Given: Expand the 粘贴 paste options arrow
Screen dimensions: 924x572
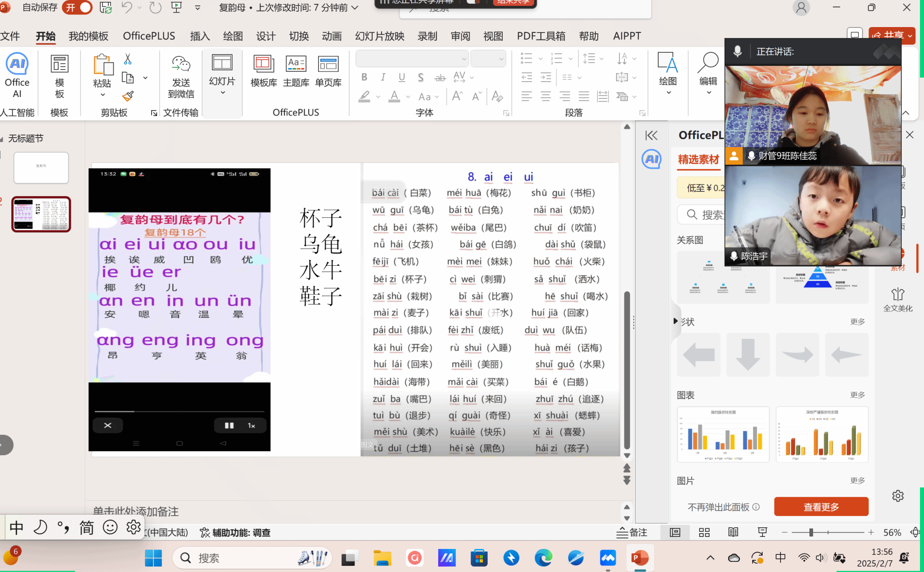Looking at the screenshot, I should click(x=102, y=95).
